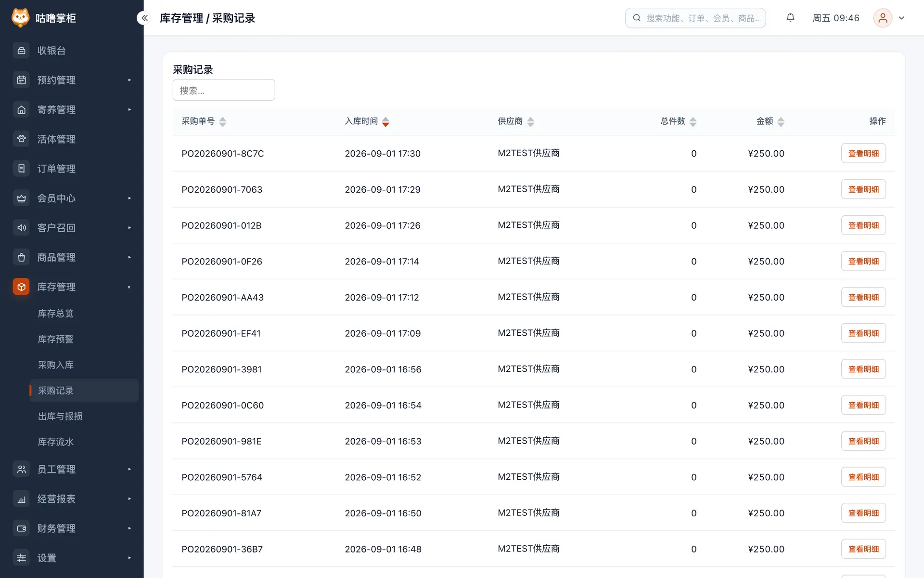
Task: Click the user avatar icon
Action: tap(883, 18)
